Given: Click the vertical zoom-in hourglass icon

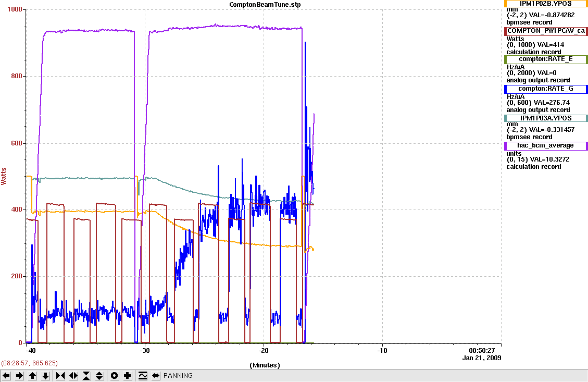Looking at the screenshot, I should pyautogui.click(x=86, y=376).
